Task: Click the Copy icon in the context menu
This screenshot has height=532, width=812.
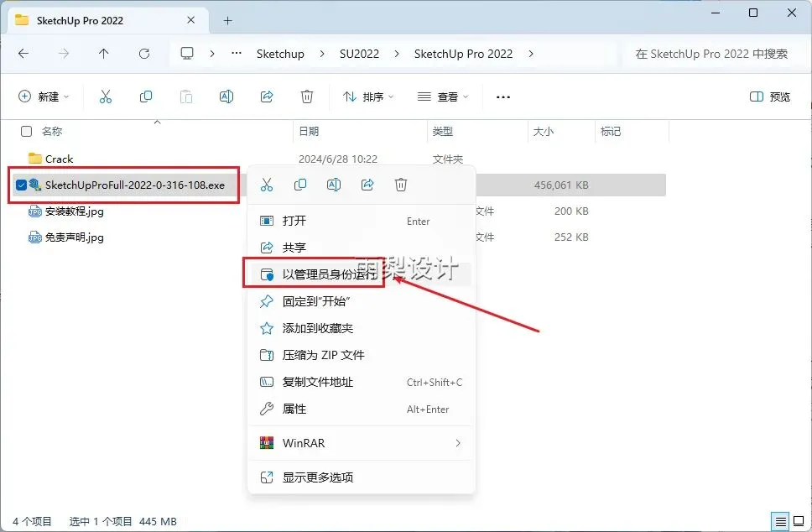Action: tap(299, 185)
